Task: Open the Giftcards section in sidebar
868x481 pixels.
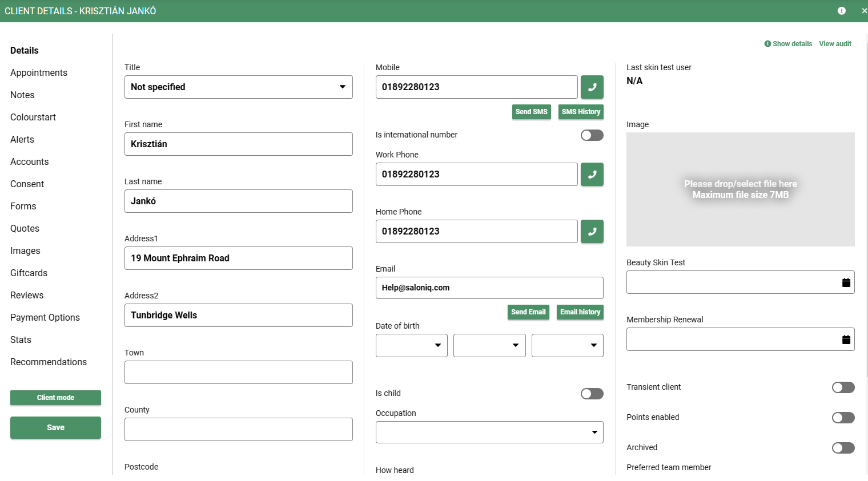Action: [29, 273]
